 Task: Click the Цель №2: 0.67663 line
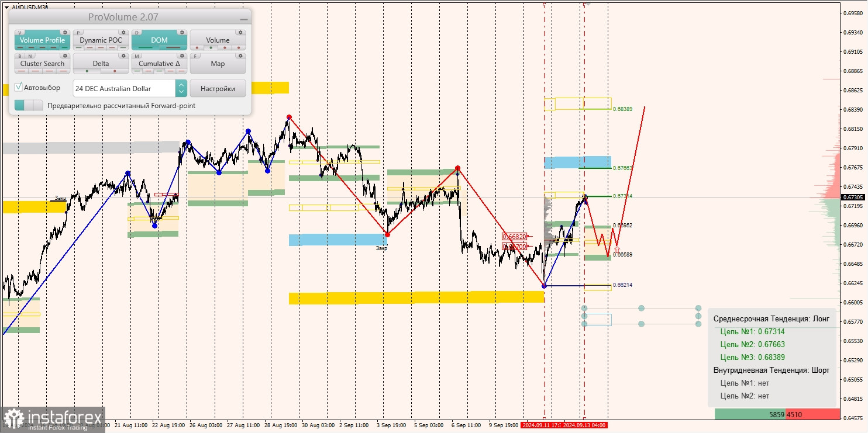pyautogui.click(x=752, y=344)
